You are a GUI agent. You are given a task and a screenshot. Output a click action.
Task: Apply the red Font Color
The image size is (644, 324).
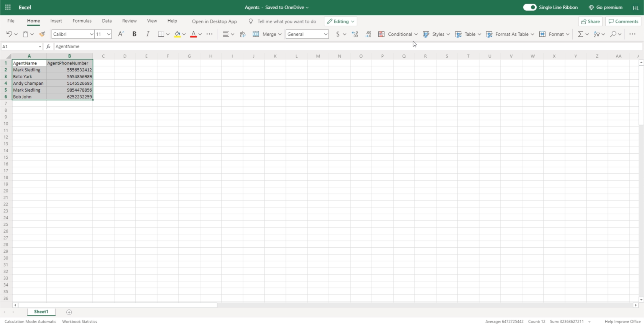pos(193,34)
